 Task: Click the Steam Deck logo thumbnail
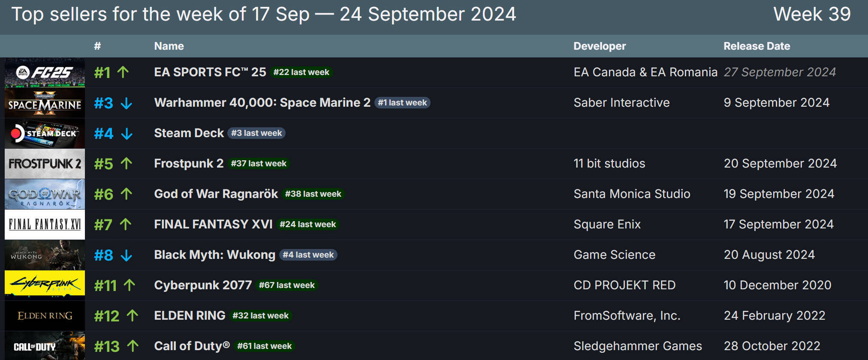tap(45, 133)
